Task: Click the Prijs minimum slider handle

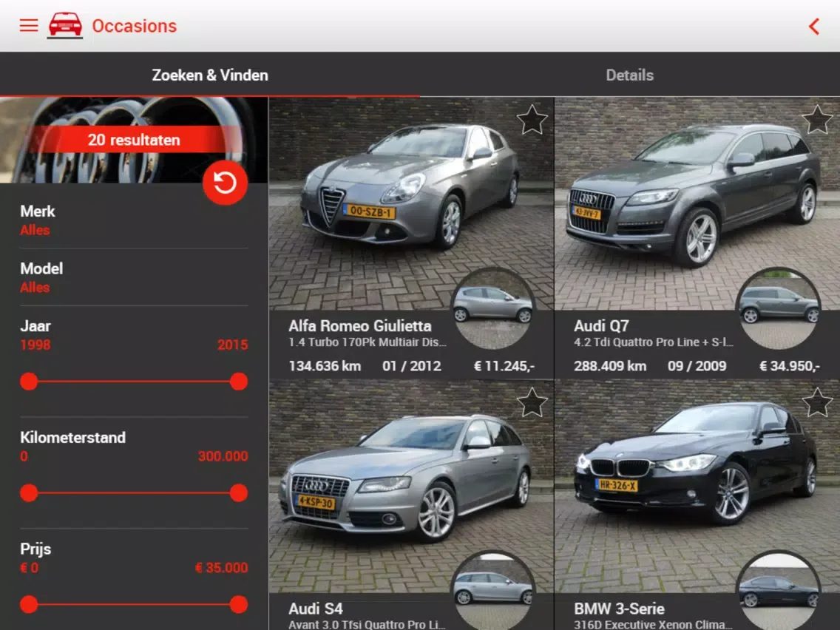Action: click(29, 604)
